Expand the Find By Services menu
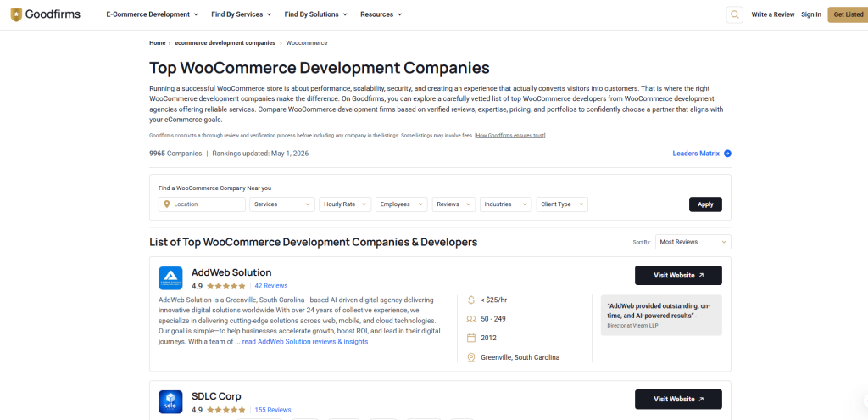 [x=242, y=14]
